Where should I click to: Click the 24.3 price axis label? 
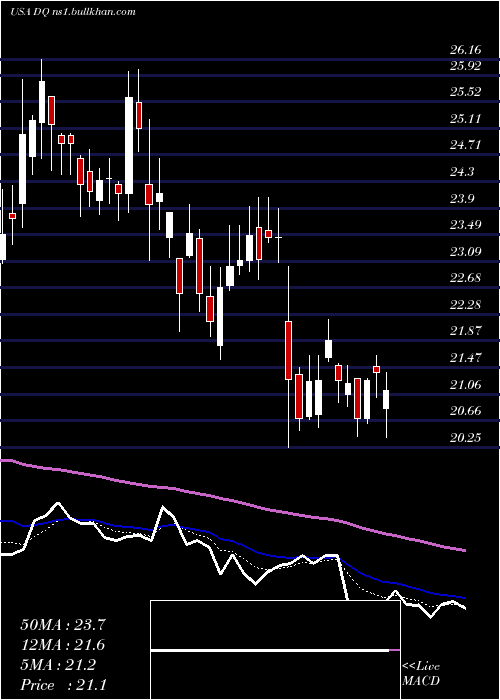click(x=462, y=172)
